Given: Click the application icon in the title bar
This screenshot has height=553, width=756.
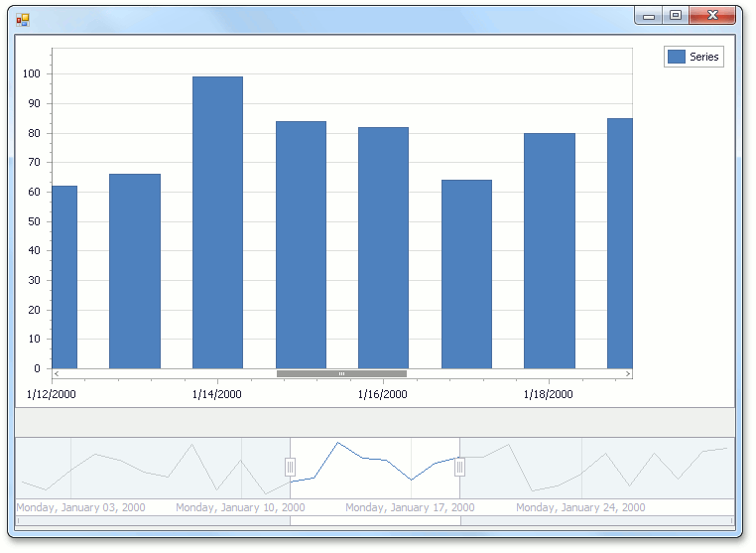Looking at the screenshot, I should pos(23,20).
